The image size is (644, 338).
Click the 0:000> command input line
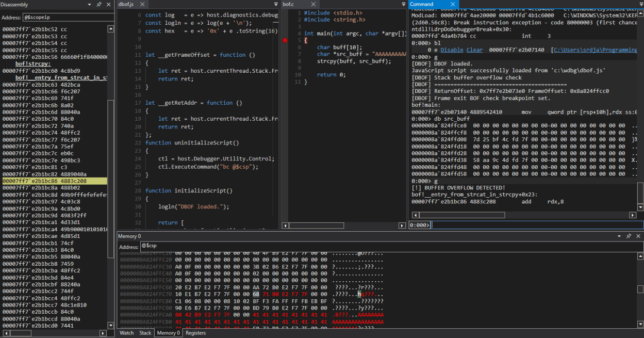464,224
